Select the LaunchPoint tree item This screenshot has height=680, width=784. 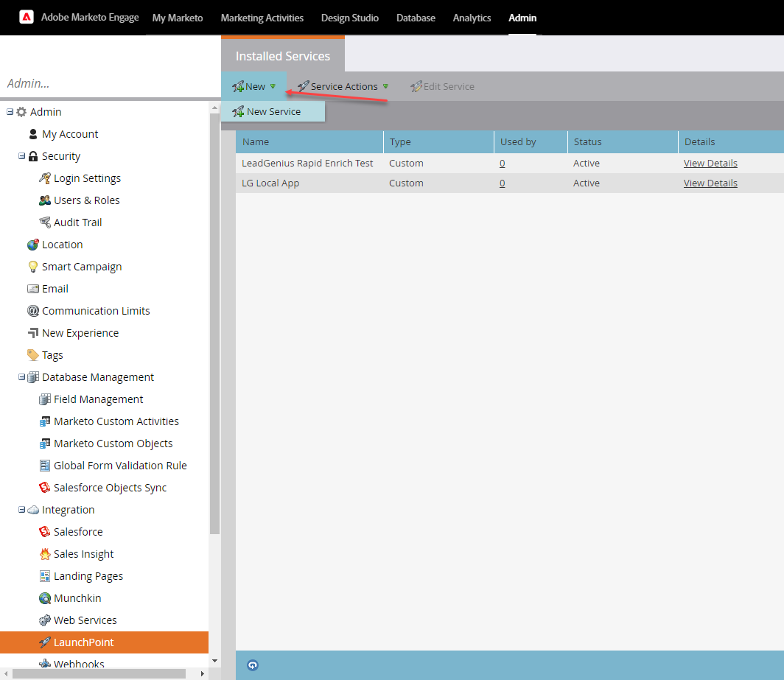coord(104,642)
